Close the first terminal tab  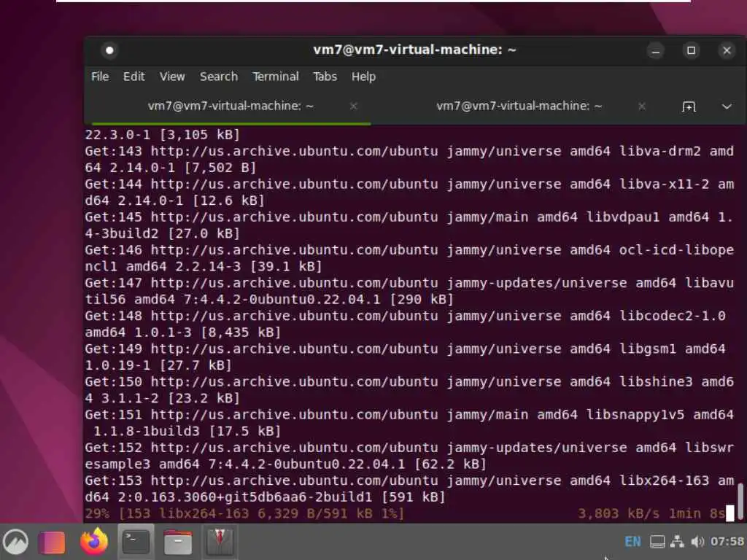click(354, 106)
